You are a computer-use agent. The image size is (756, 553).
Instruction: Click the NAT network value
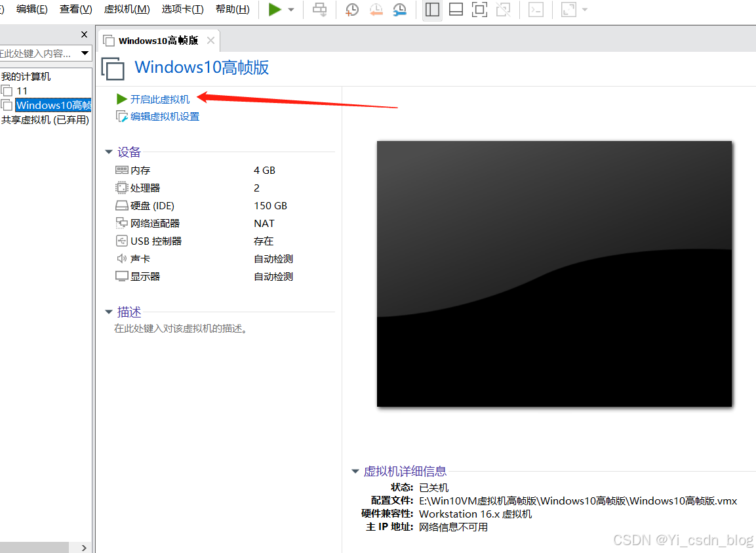pos(264,224)
